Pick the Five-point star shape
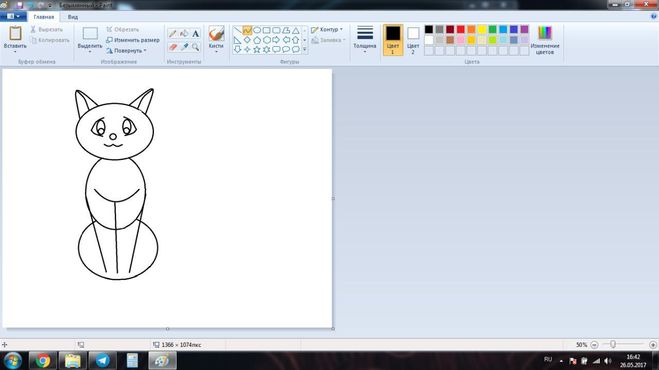 coord(257,50)
